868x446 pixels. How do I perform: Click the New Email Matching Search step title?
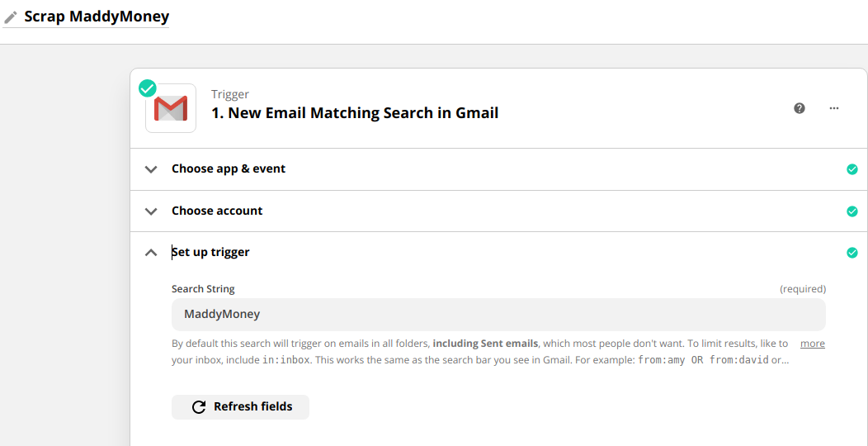(355, 113)
